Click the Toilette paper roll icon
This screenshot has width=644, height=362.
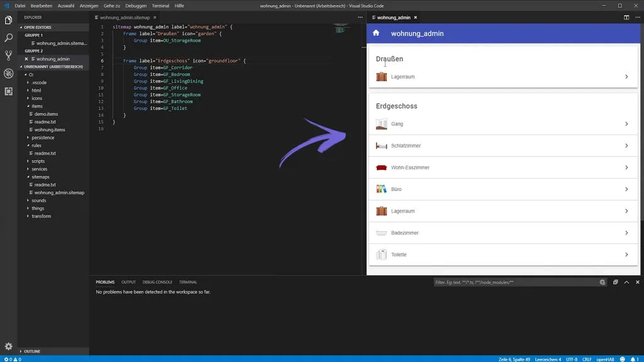point(381,255)
